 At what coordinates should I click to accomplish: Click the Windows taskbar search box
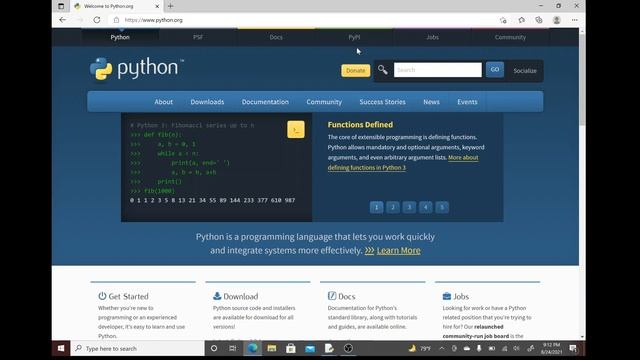tap(138, 348)
